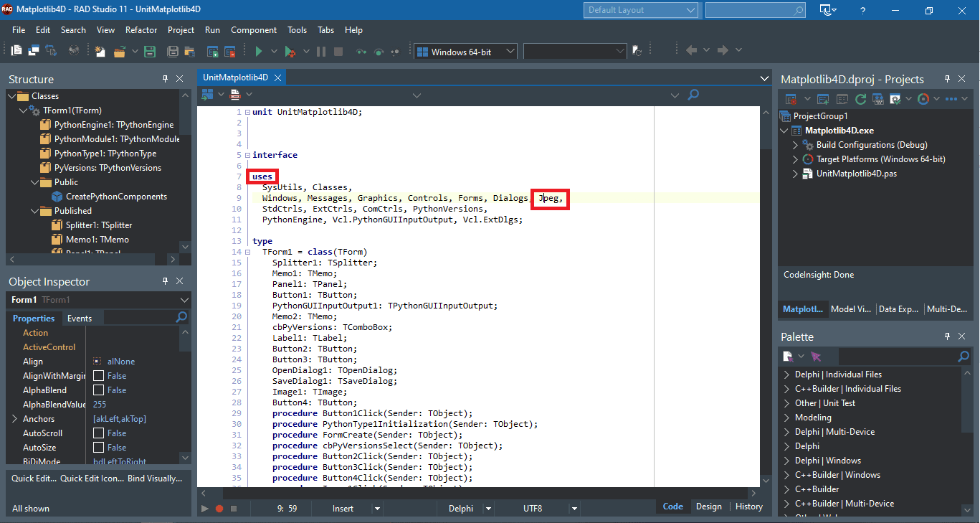
Task: Collapse the Public group in Structure panel
Action: [34, 182]
